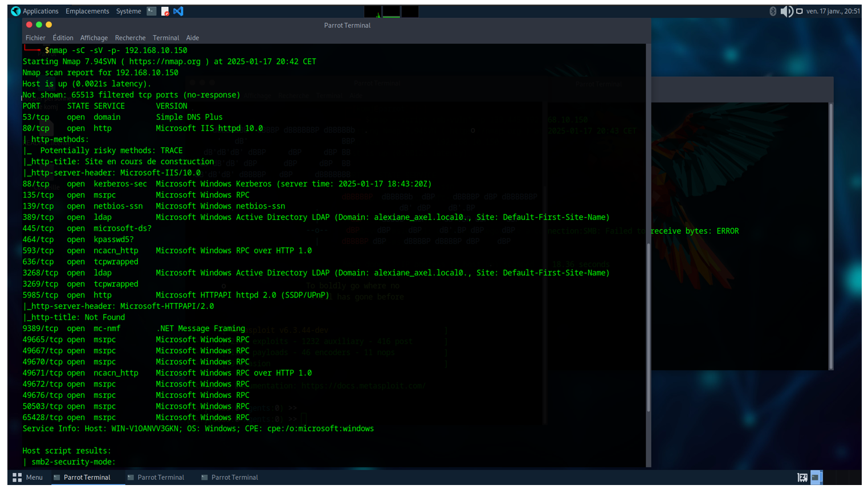Click the background terminal window's scrollbar
The height and width of the screenshot is (493, 868).
(x=830, y=237)
